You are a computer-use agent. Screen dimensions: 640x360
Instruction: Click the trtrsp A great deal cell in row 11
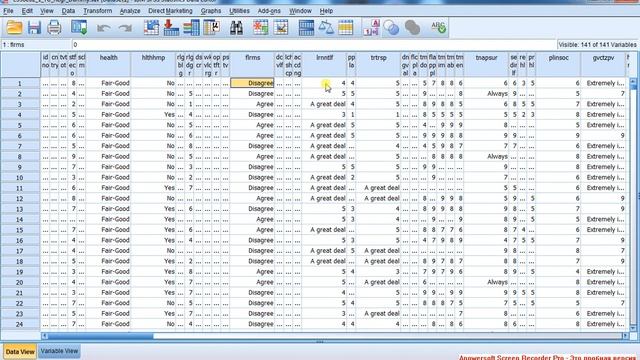(x=378, y=188)
